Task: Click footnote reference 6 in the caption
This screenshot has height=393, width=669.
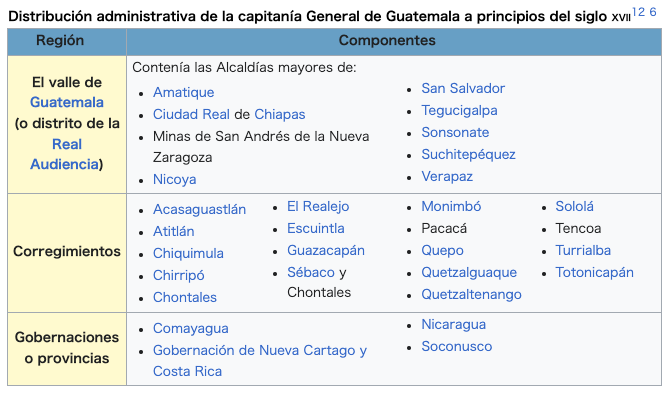Action: (653, 12)
